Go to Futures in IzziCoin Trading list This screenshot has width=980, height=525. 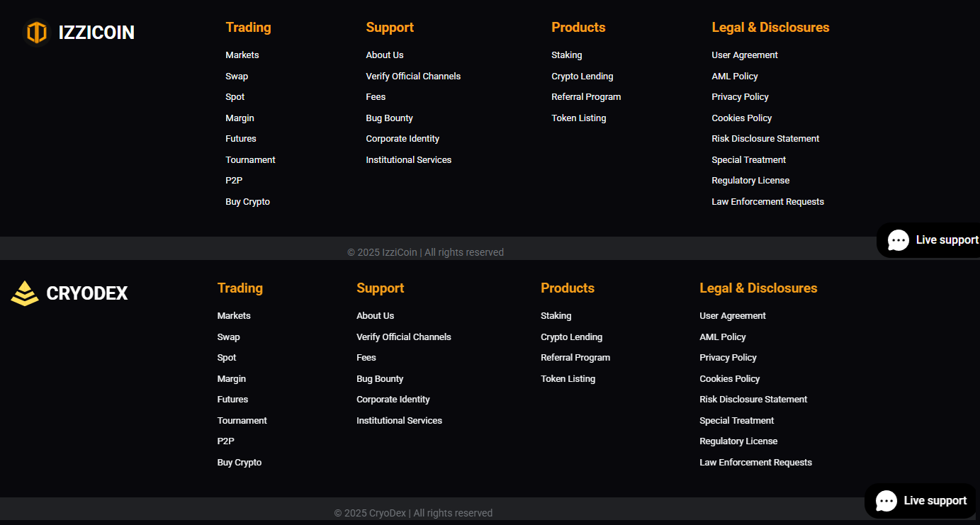pos(241,139)
